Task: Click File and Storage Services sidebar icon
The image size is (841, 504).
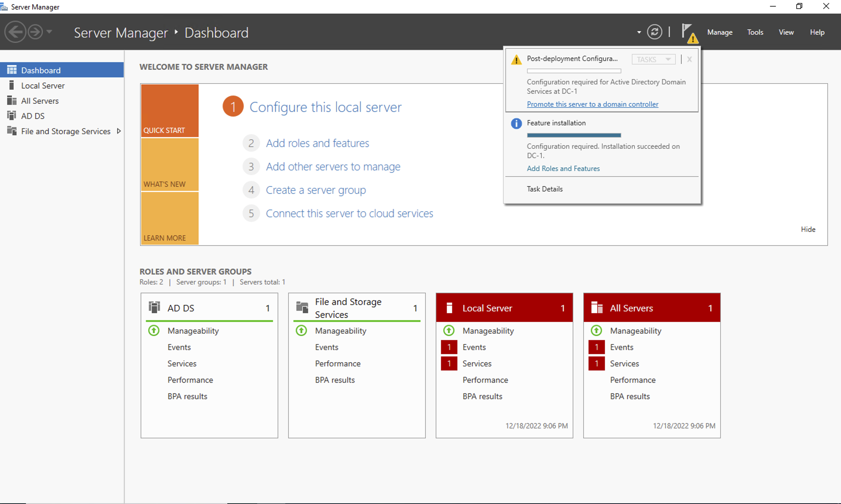Action: pyautogui.click(x=12, y=131)
